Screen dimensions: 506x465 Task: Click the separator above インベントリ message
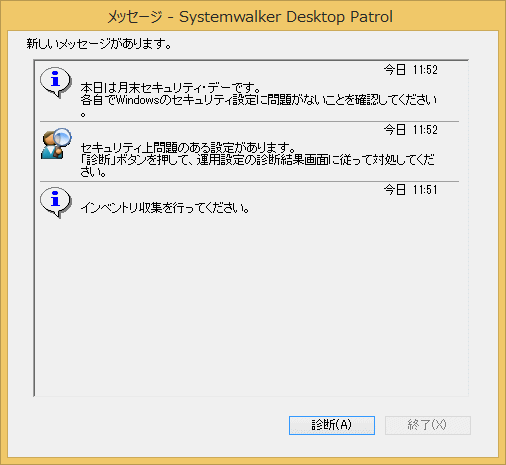click(249, 181)
